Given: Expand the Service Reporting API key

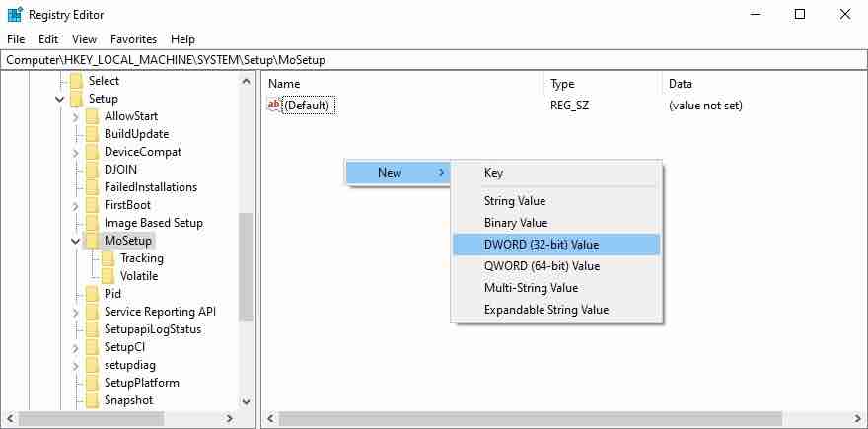Looking at the screenshot, I should pyautogui.click(x=76, y=312).
